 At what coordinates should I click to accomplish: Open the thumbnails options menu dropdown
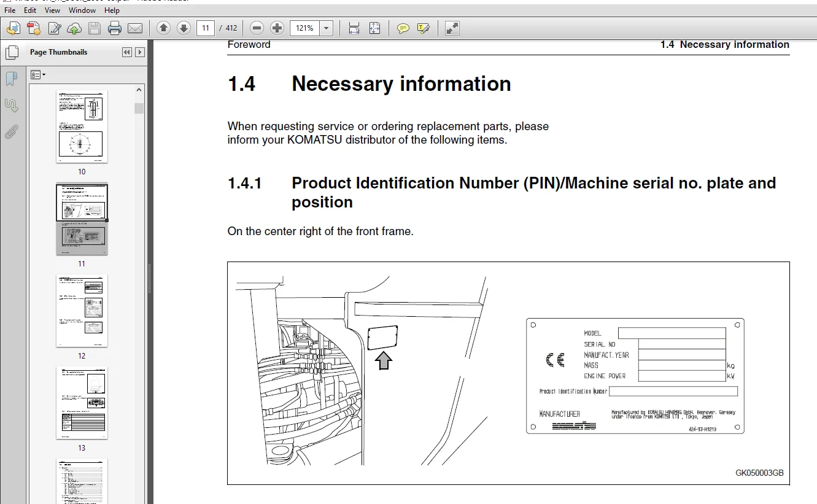pyautogui.click(x=38, y=74)
